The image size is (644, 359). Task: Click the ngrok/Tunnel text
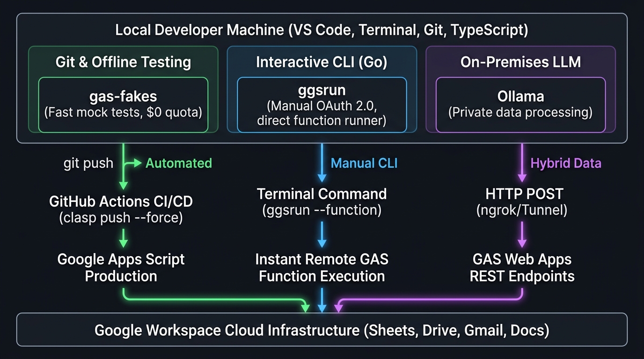tap(522, 210)
